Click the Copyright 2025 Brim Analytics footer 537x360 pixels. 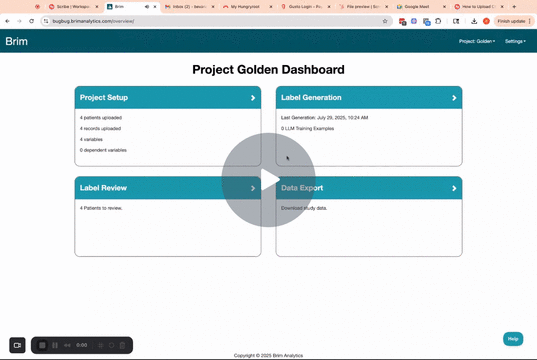pyautogui.click(x=268, y=356)
